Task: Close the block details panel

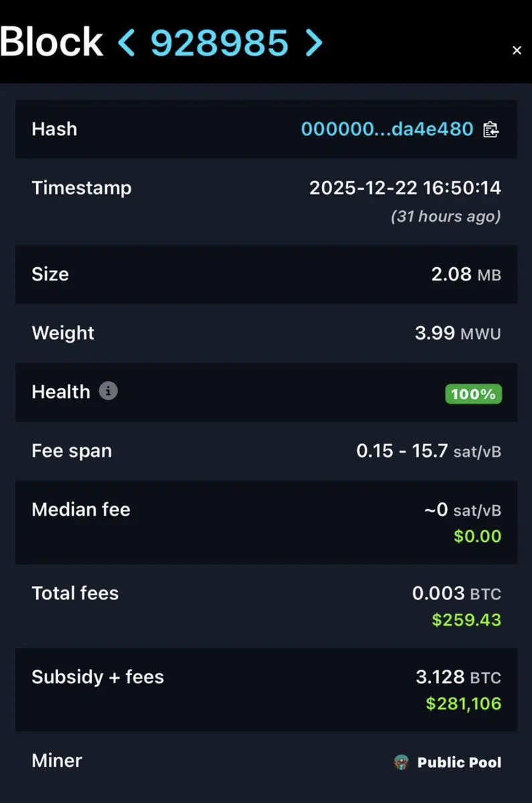Action: 517,50
